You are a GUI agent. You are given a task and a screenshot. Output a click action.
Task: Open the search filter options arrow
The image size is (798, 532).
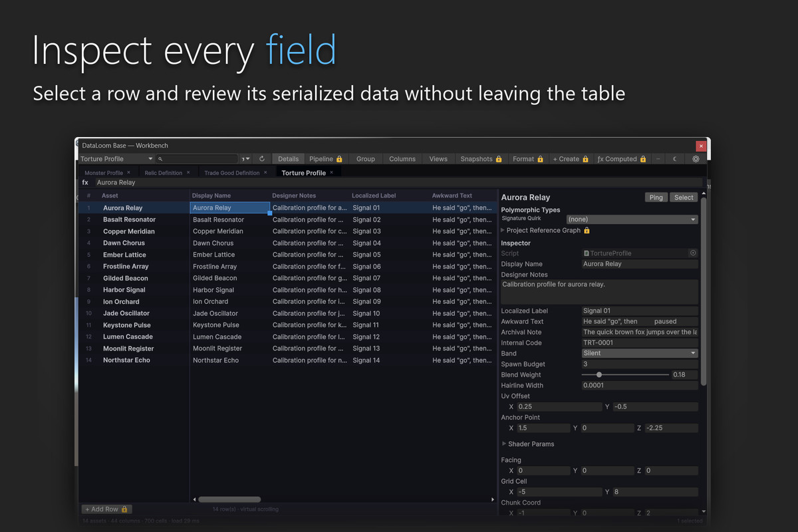(246, 159)
